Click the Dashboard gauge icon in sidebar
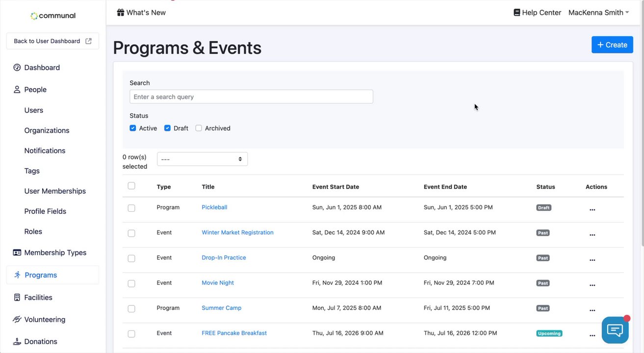Screen dimensions: 644x353 17,68
